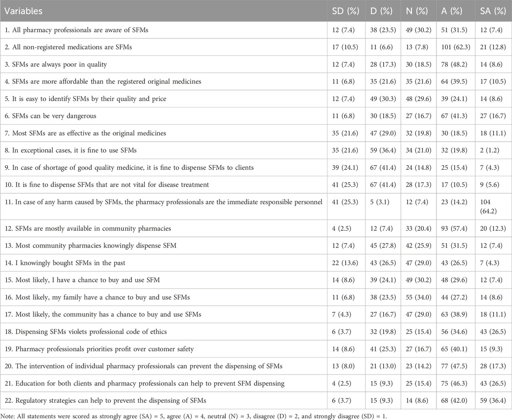Select statement 12 about SFMs in community pharmacies
The width and height of the screenshot is (512, 420).
(x=256, y=228)
